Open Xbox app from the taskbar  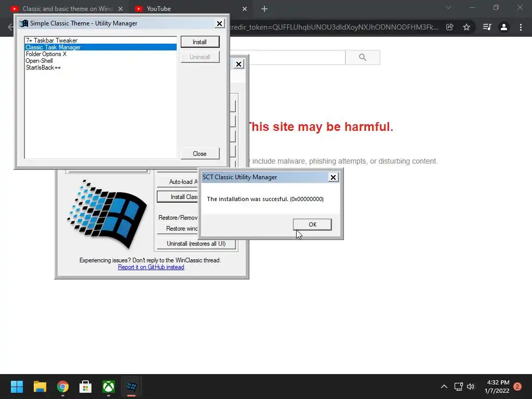(109, 387)
